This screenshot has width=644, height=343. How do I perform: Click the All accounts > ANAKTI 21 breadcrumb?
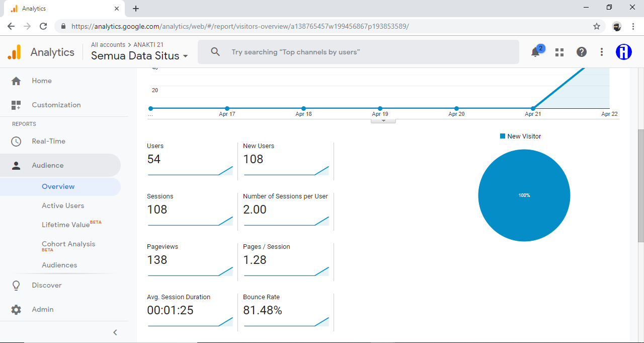[x=127, y=45]
